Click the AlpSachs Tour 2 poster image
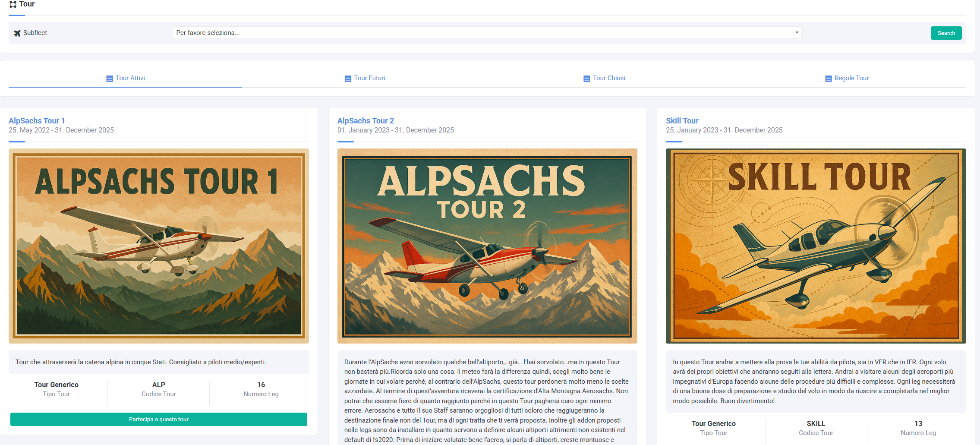This screenshot has height=445, width=980. click(487, 246)
